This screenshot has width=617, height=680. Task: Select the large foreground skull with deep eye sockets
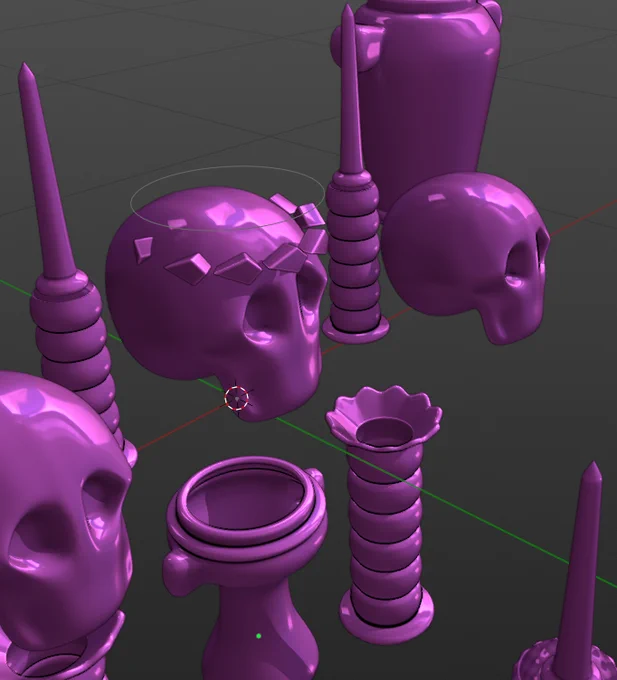[65, 512]
